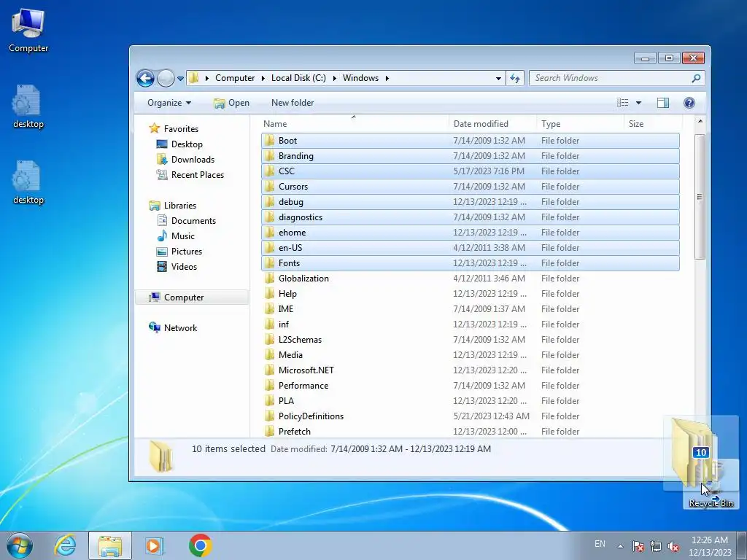This screenshot has height=560, width=747.
Task: Expand the arrow after Windows in the breadcrumb
Action: click(x=387, y=78)
